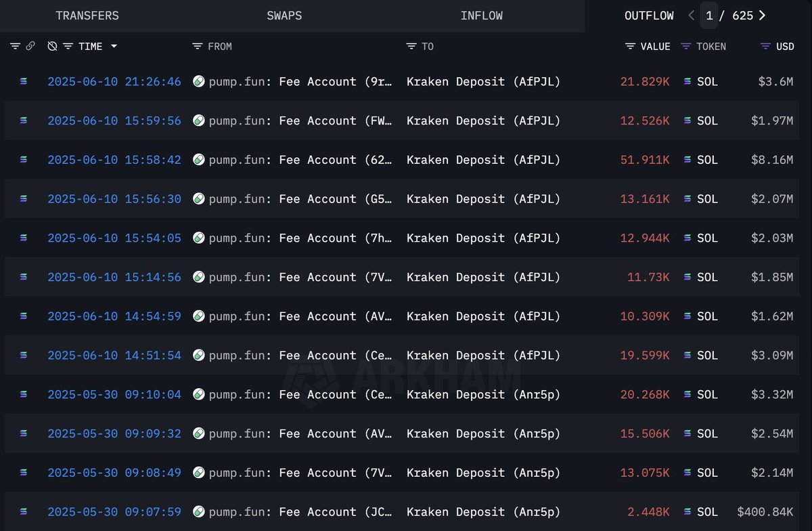812x531 pixels.
Task: Open pump.fun Fee Account (62… sender link
Action: coord(300,160)
